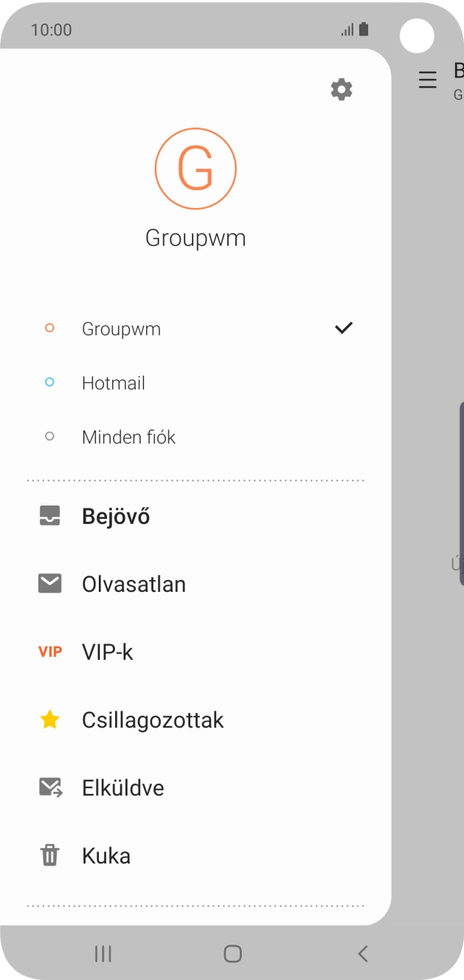Tap the Groupwm account avatar

[195, 168]
